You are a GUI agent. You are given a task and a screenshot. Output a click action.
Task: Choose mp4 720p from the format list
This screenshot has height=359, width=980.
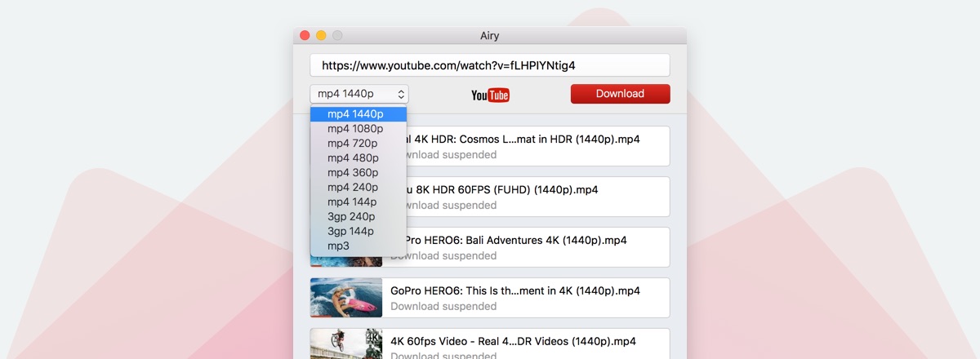pos(359,144)
